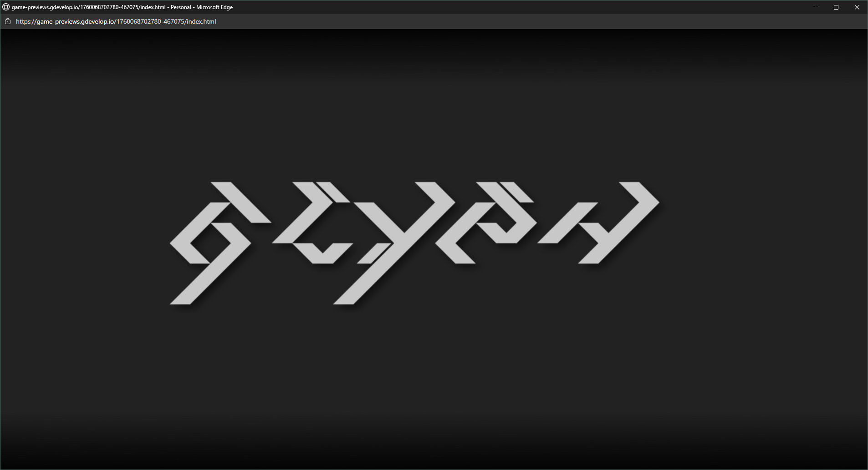868x470 pixels.
Task: Click the index.html part of the URL
Action: click(201, 21)
